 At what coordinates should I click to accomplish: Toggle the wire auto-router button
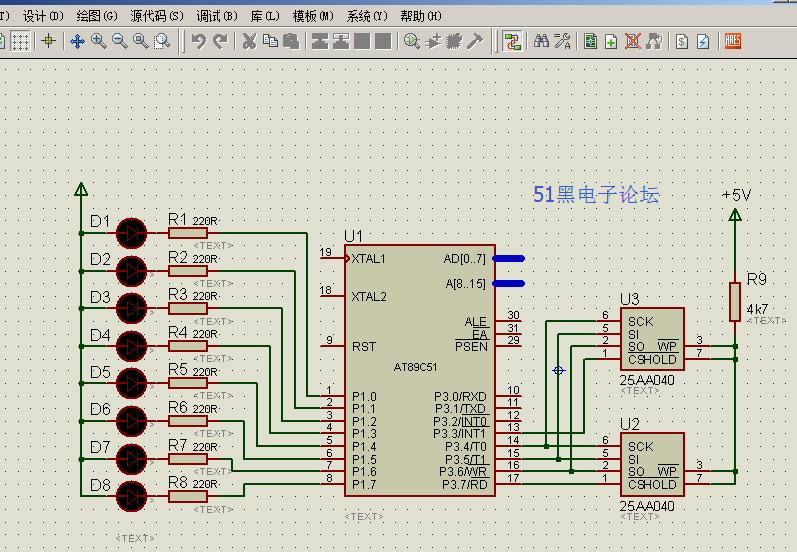(x=512, y=41)
